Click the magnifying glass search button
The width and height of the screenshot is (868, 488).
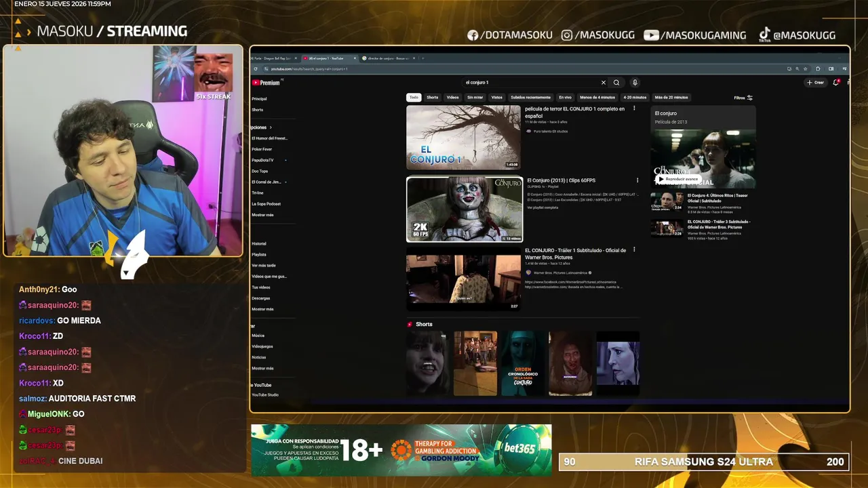click(616, 83)
